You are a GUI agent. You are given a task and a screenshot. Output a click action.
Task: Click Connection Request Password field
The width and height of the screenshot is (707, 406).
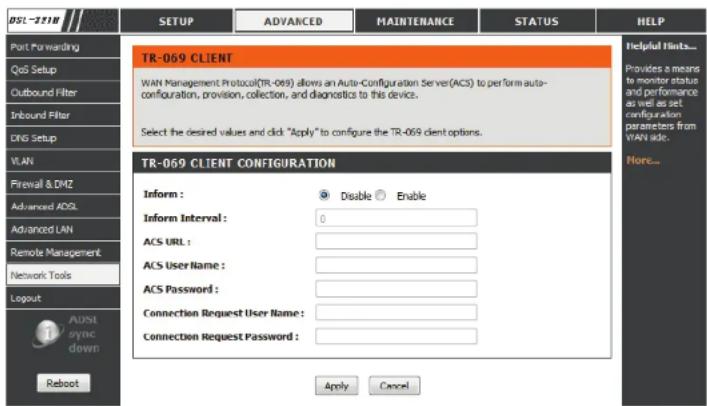[396, 336]
